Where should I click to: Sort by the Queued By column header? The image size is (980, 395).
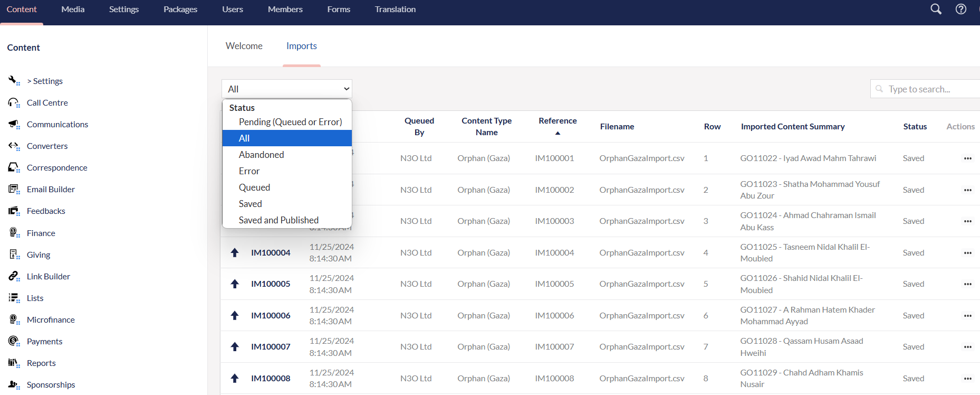coord(419,127)
